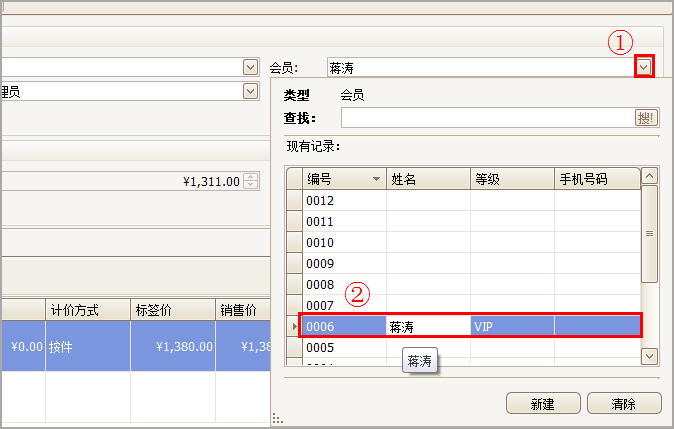Open the dropdown left of the 会员 label

250,67
